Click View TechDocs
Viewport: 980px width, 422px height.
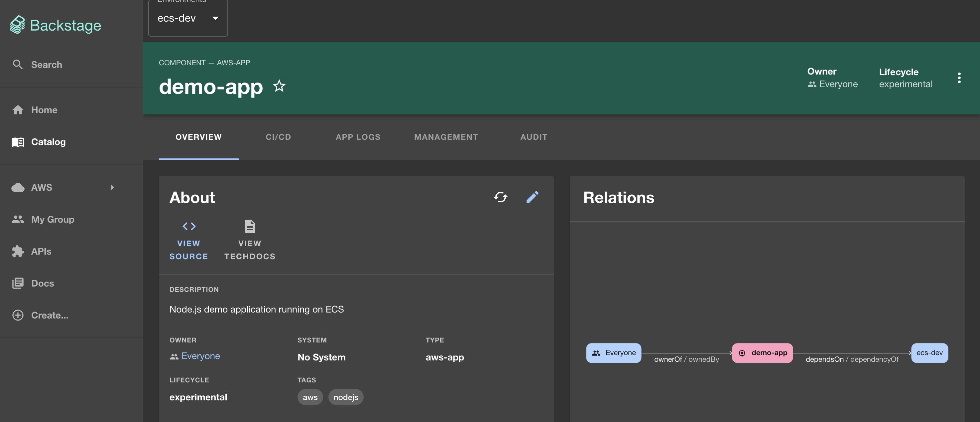[250, 240]
